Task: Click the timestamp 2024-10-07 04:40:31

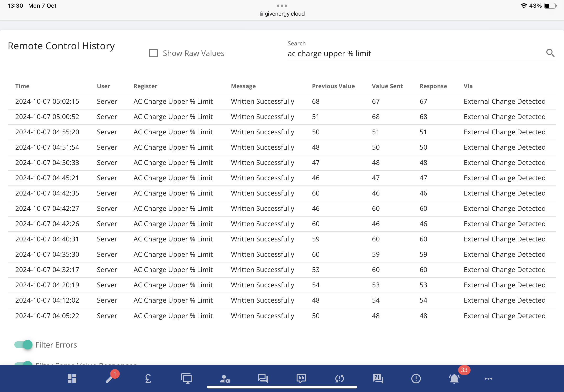Action: pyautogui.click(x=47, y=239)
